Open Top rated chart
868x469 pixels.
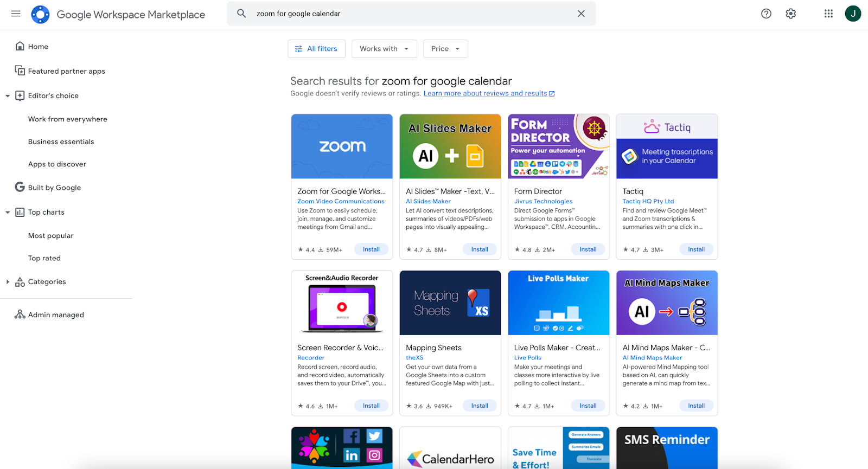pos(44,258)
